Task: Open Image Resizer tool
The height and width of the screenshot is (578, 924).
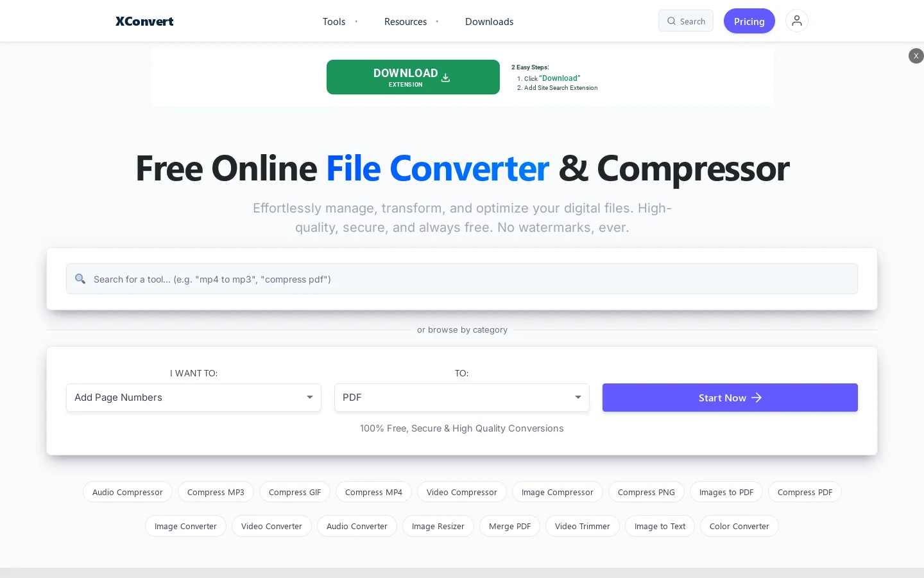Action: point(438,526)
